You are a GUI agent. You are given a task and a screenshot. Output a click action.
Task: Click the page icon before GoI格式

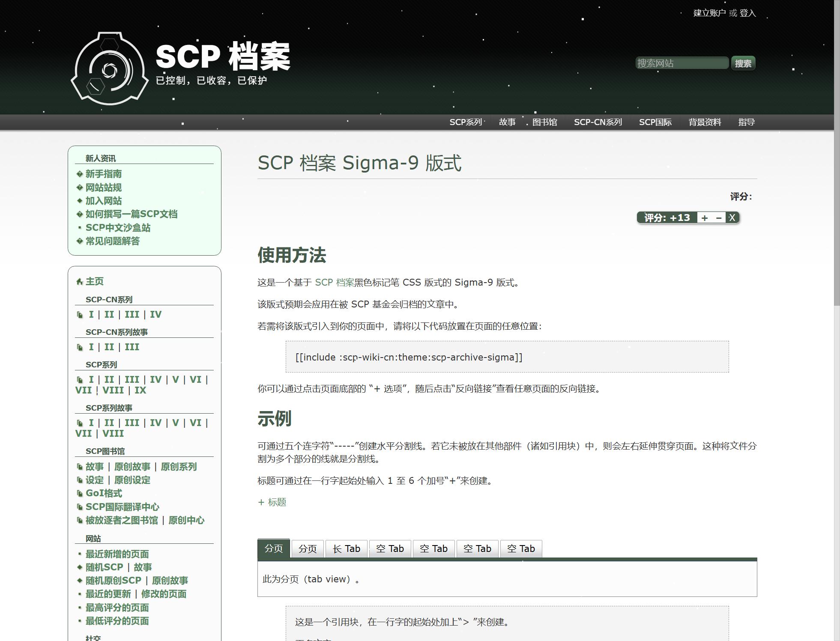[80, 494]
